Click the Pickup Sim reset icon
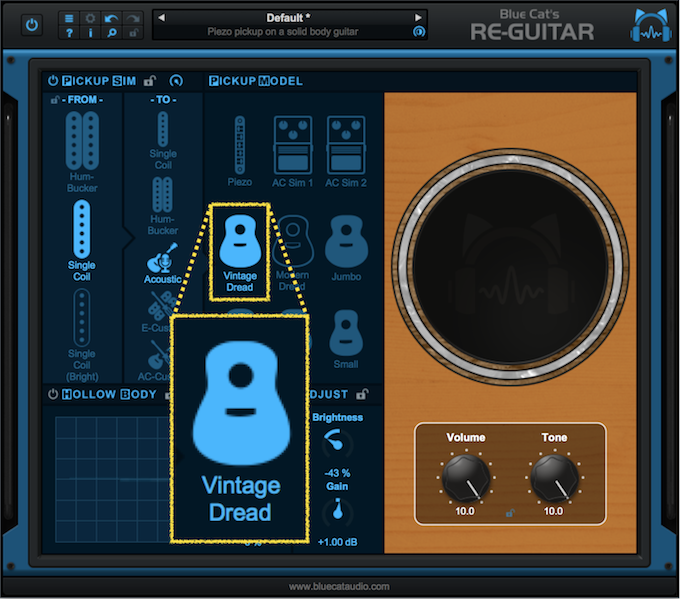This screenshot has height=599, width=680. [176, 81]
